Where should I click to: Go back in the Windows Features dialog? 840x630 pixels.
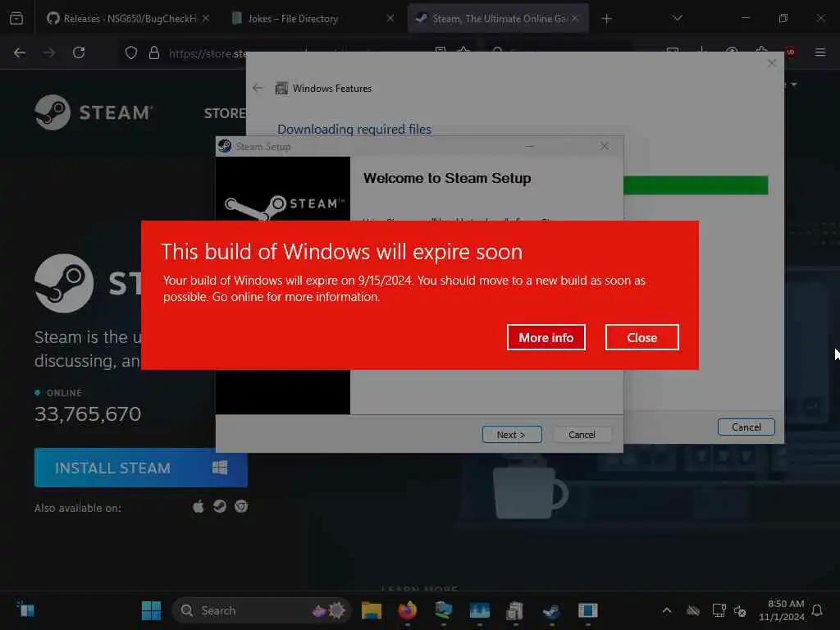tap(258, 88)
